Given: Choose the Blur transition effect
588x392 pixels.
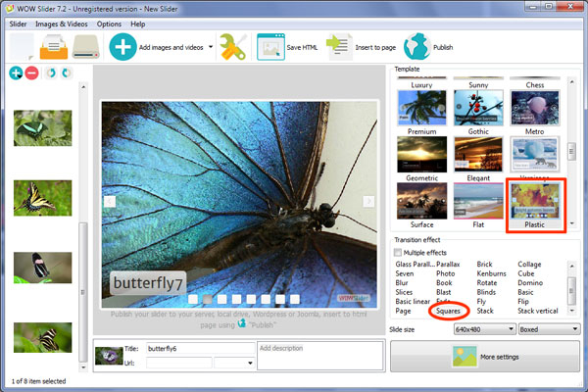Looking at the screenshot, I should point(402,283).
